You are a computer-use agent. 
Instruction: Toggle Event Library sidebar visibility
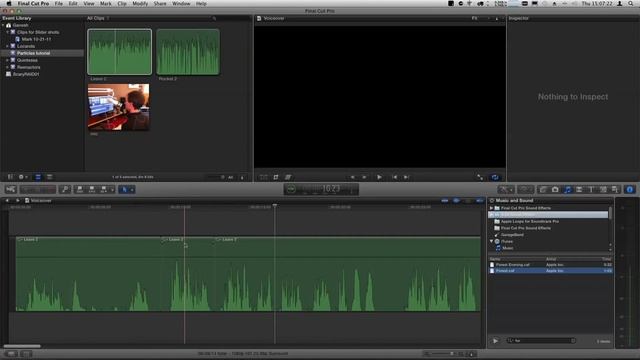[10, 177]
